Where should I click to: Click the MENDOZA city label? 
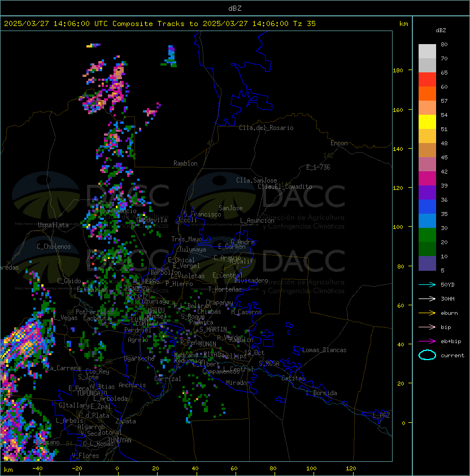pyautogui.click(x=137, y=288)
